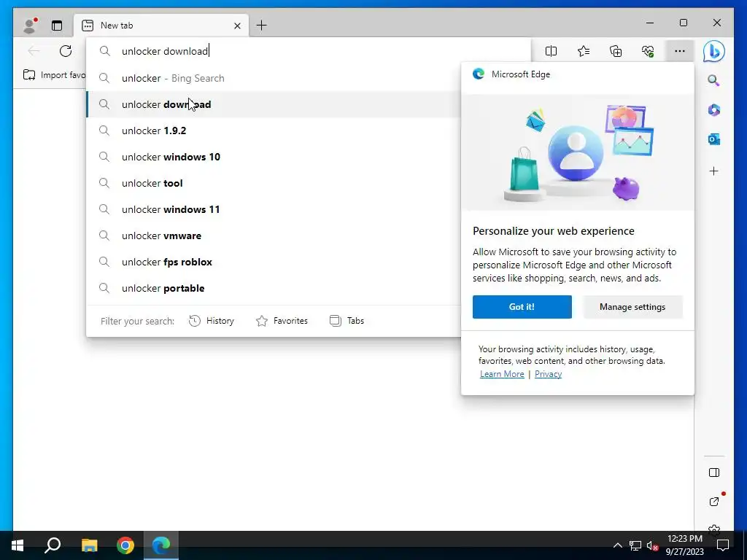Viewport: 747px width, 560px height.
Task: Open the Bing chat sidebar icon
Action: tap(714, 51)
